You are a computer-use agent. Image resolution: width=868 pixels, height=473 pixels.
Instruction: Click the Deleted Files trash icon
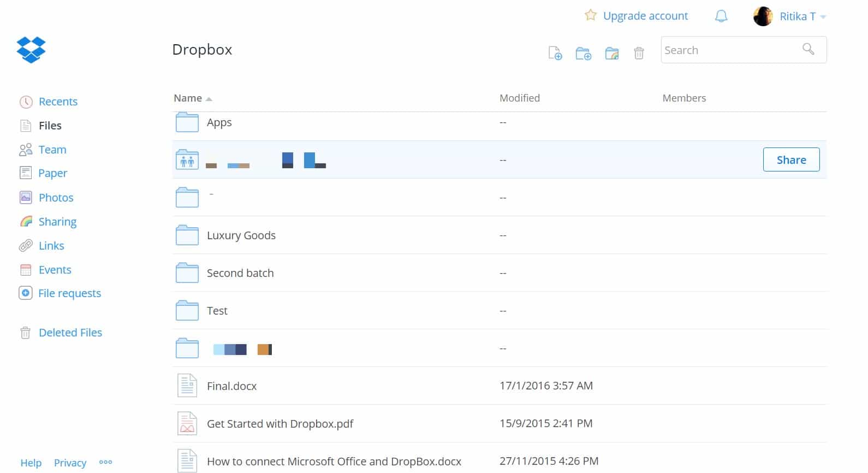coord(26,333)
